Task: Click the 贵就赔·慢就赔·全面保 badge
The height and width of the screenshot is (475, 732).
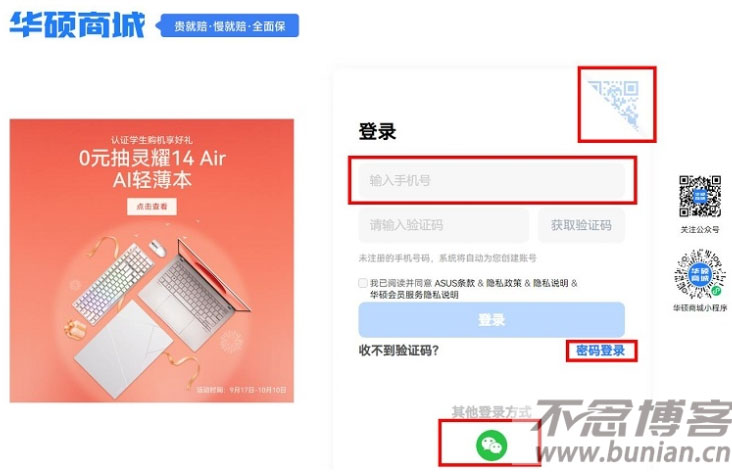Action: 229,26
